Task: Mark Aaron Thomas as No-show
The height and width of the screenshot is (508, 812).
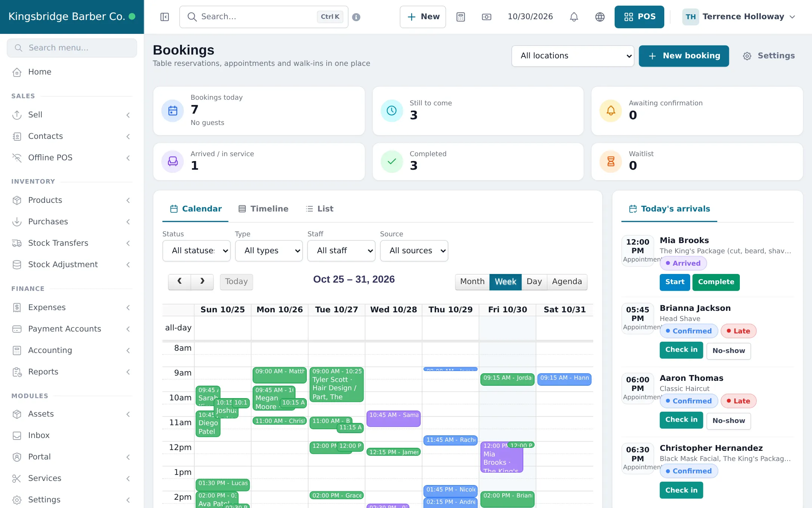Action: pos(729,421)
